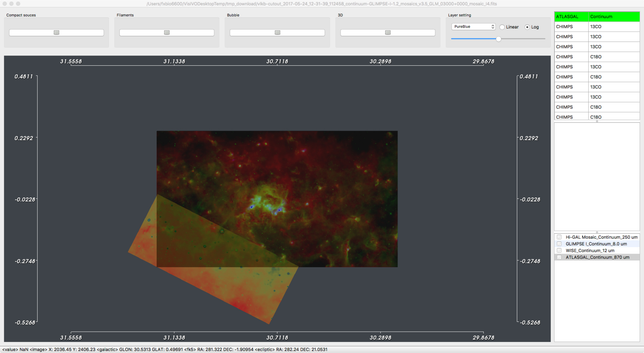Toggle WISE_Continuum_12 um layer checkbox

[x=559, y=250]
